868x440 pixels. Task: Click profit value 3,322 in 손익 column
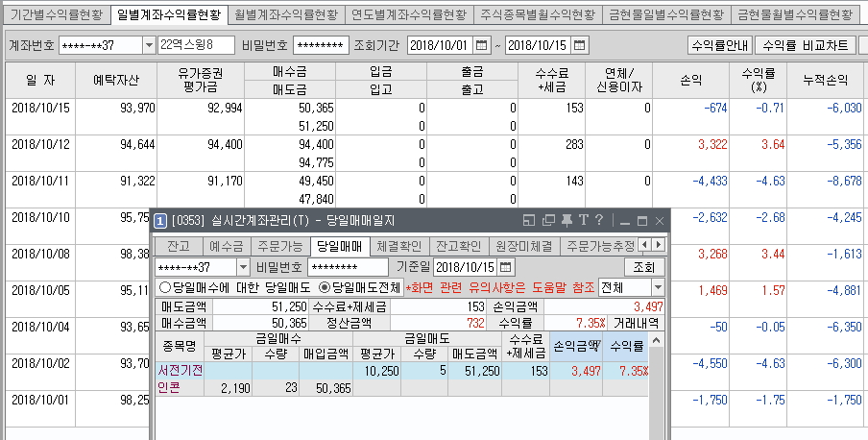(713, 145)
